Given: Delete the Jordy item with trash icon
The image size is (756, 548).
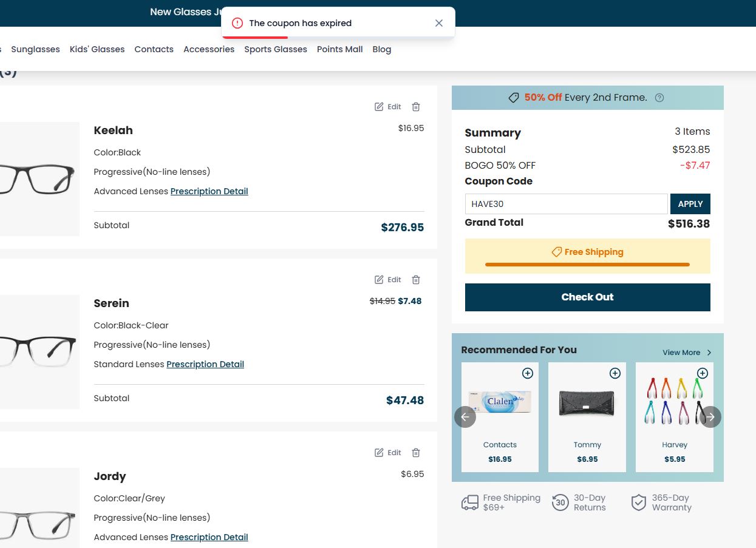Looking at the screenshot, I should (x=416, y=453).
